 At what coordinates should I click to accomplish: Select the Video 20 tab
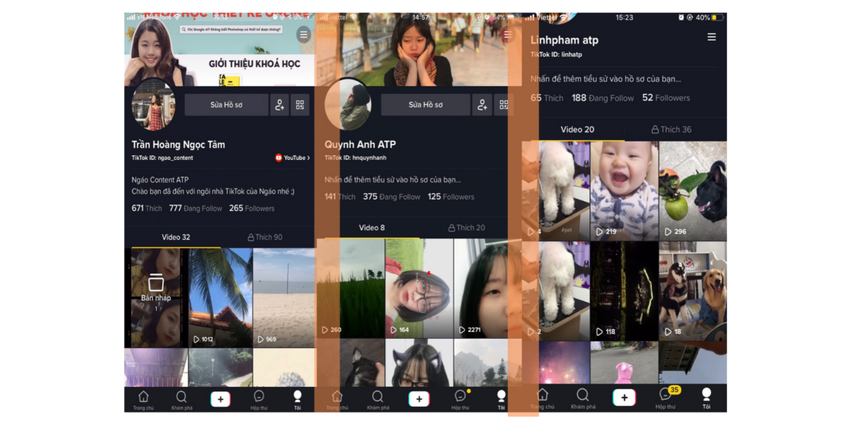click(577, 129)
